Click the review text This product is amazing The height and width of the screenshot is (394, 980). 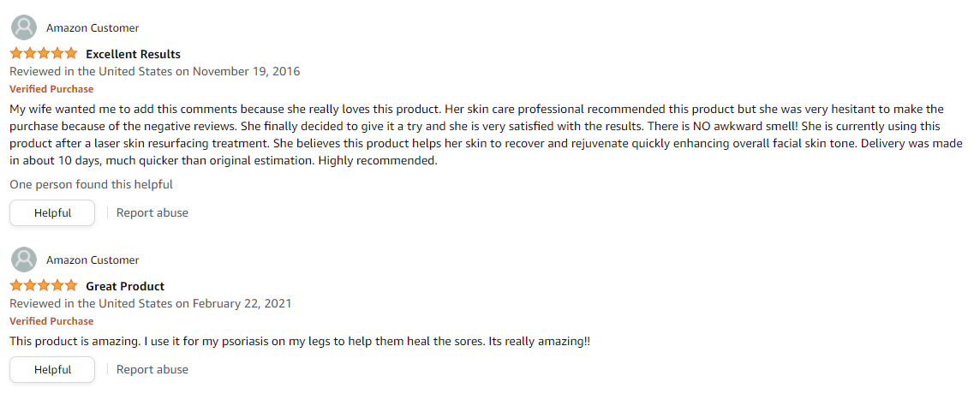point(300,342)
